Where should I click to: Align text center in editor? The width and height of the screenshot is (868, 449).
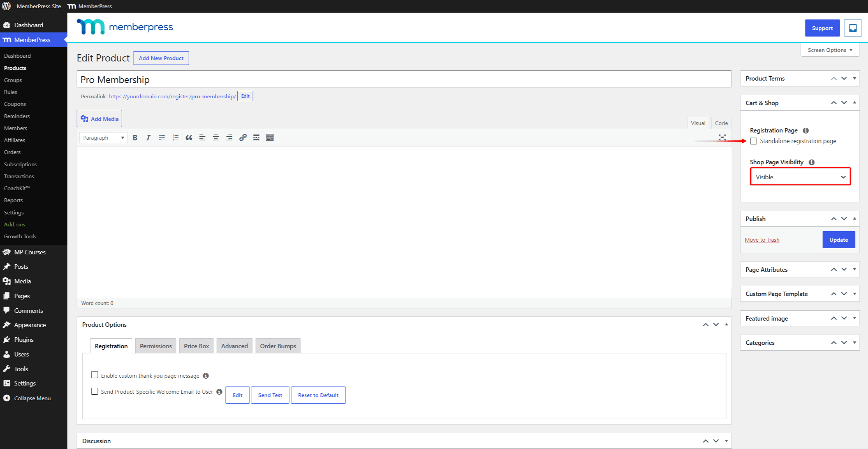pos(216,138)
